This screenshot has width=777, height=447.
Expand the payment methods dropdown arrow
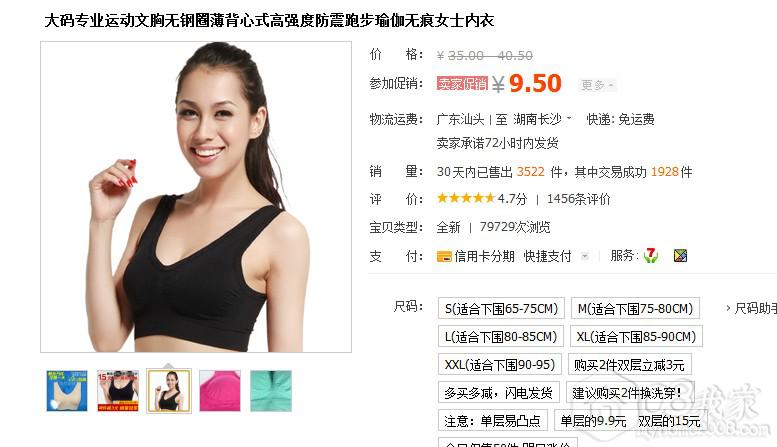tap(585, 256)
